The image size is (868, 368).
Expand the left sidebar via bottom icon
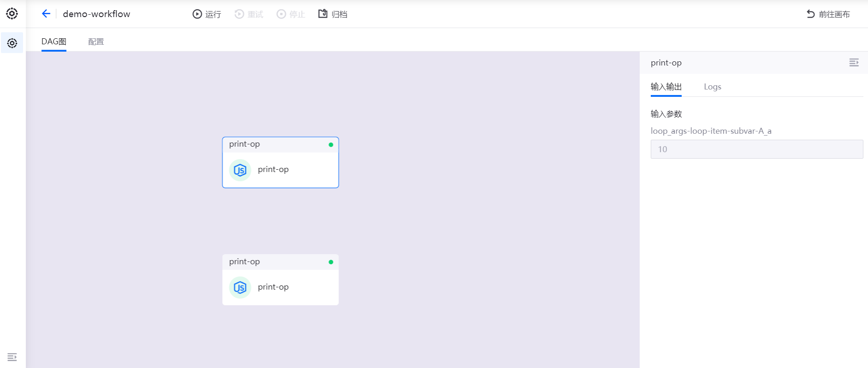pyautogui.click(x=12, y=357)
